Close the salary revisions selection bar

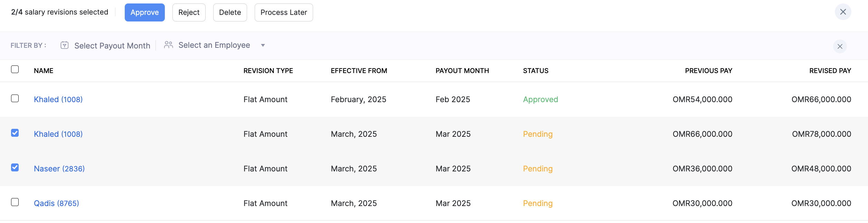tap(843, 12)
